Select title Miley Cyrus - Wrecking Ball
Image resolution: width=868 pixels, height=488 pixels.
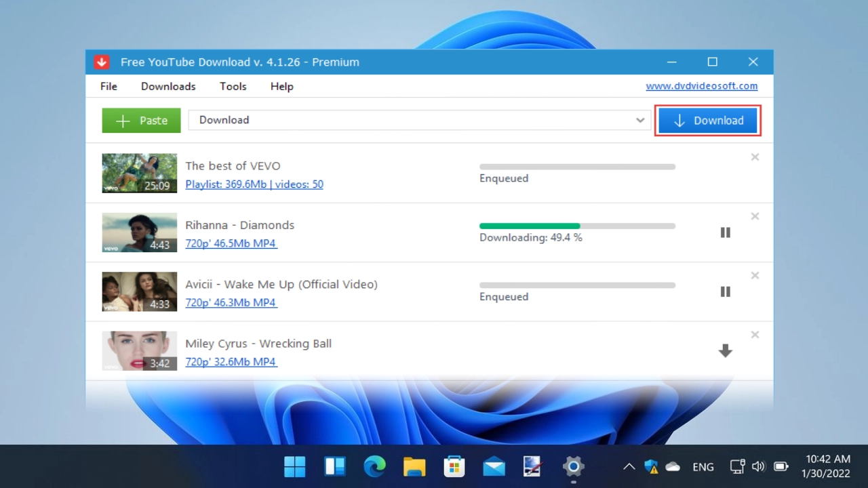coord(258,344)
